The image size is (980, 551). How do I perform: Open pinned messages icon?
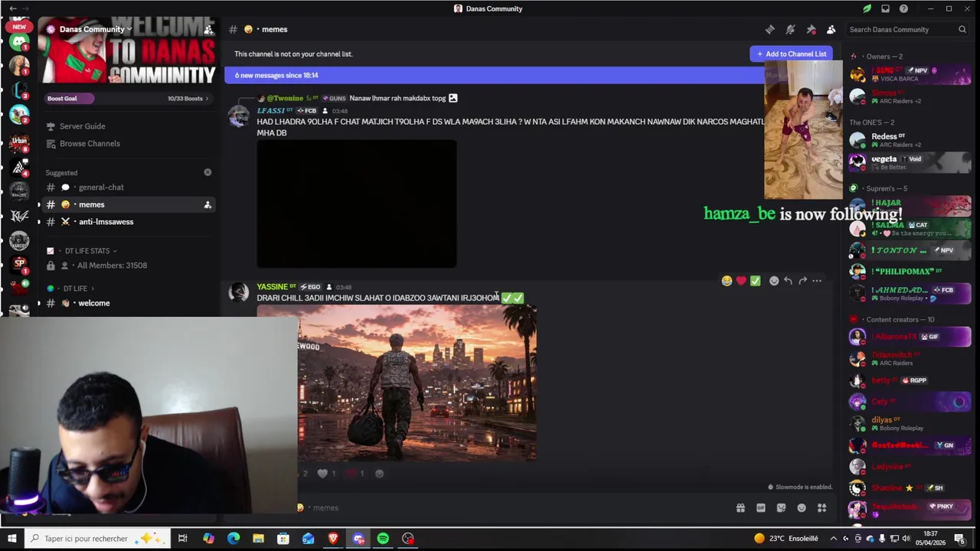pos(811,29)
